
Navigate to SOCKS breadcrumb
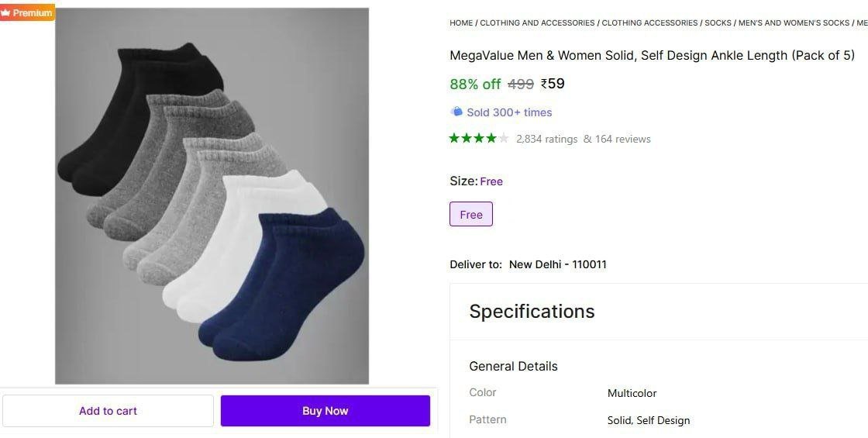point(718,23)
